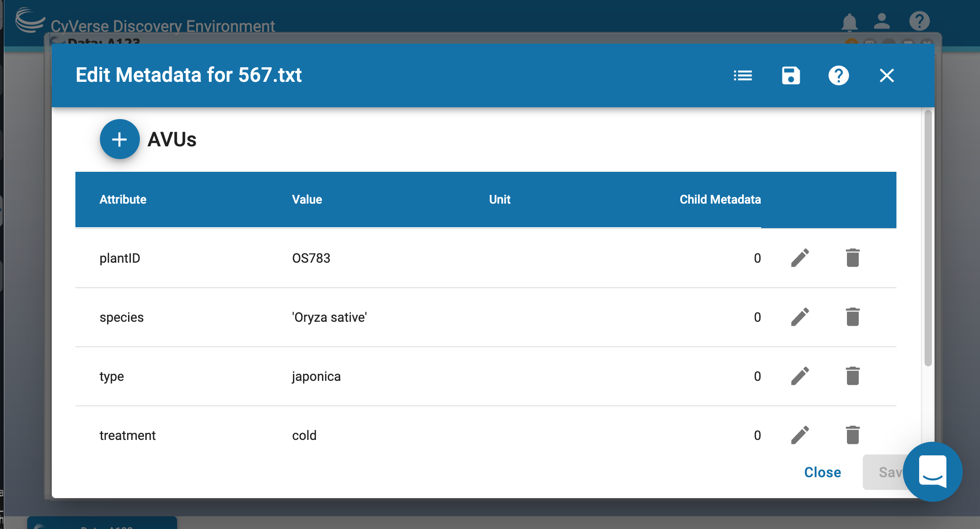
Task: Select the plantID attribute cell
Action: click(x=120, y=258)
